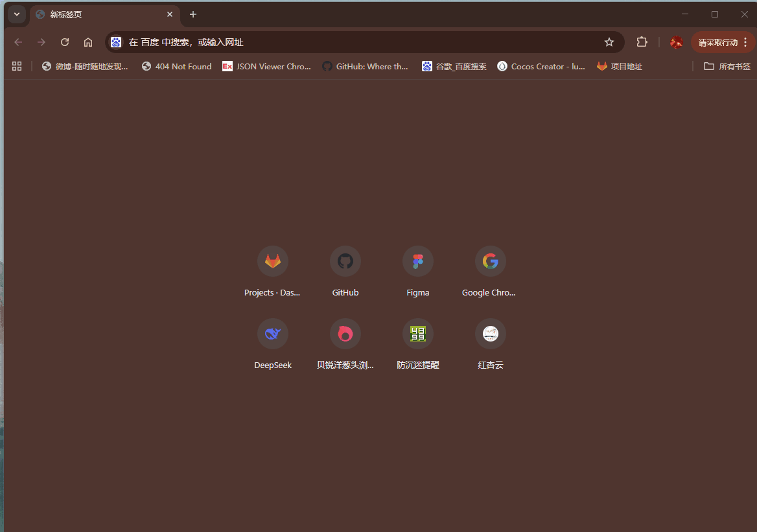Open the profile avatar menu
The width and height of the screenshot is (757, 532).
[x=677, y=43]
